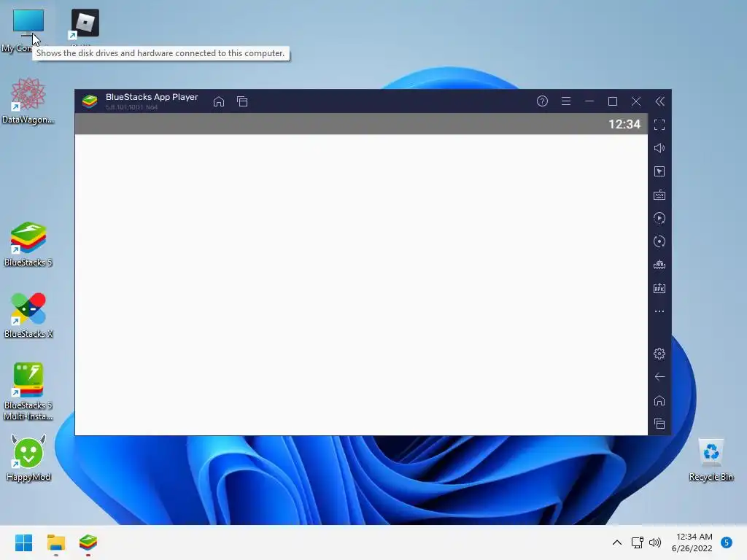
Task: Collapse the BlueStacks side toolbar
Action: pyautogui.click(x=659, y=101)
